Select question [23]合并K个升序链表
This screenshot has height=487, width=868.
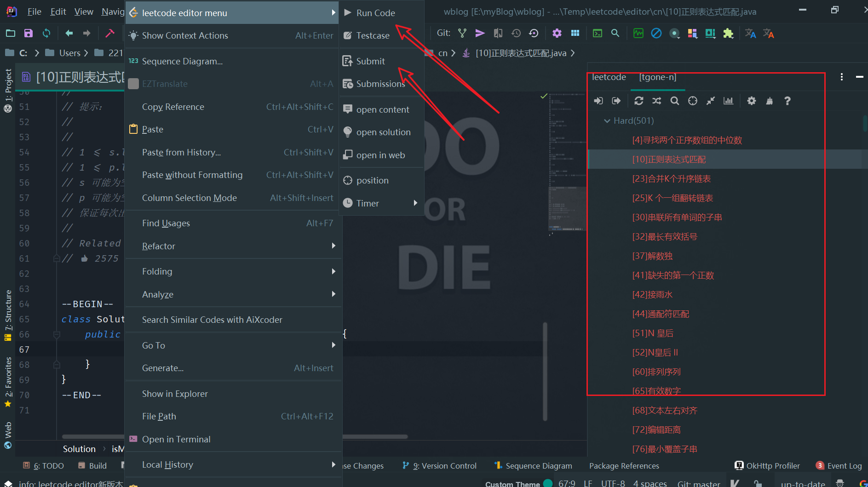coord(672,179)
